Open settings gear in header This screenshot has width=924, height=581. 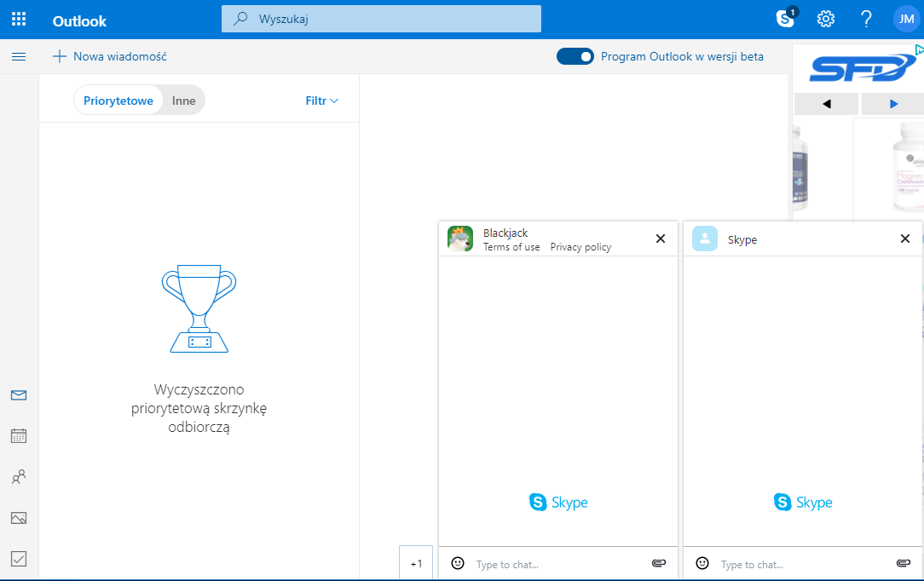[x=826, y=19]
